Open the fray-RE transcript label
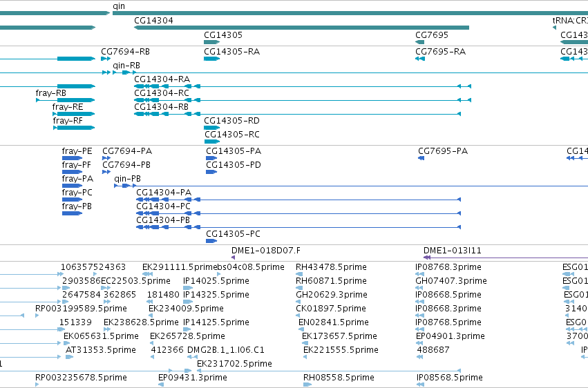The image size is (588, 388). click(68, 107)
